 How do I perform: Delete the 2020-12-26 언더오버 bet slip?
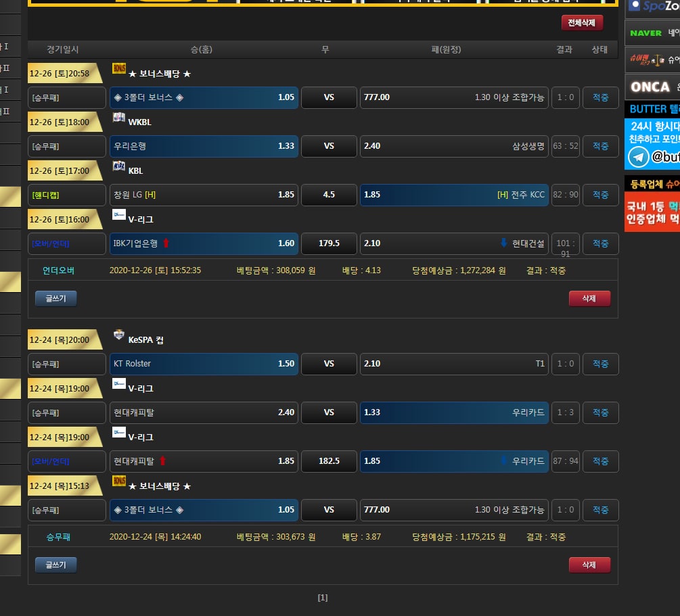tap(589, 299)
